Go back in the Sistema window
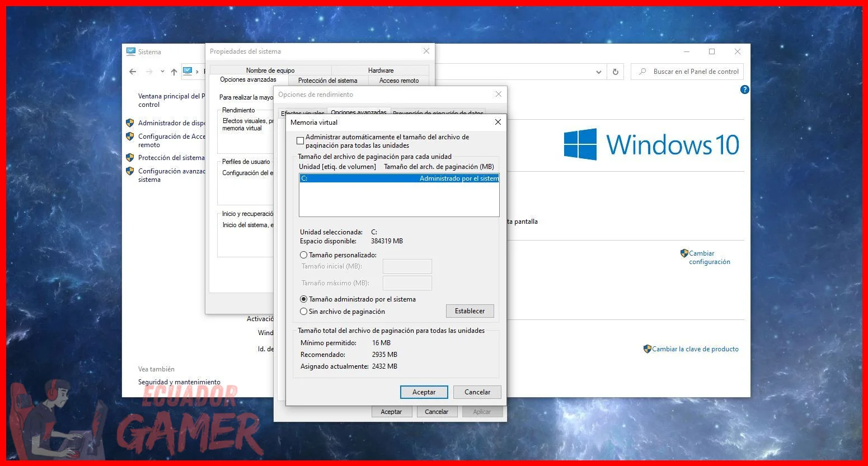Screen dimensions: 868x466 tap(133, 72)
